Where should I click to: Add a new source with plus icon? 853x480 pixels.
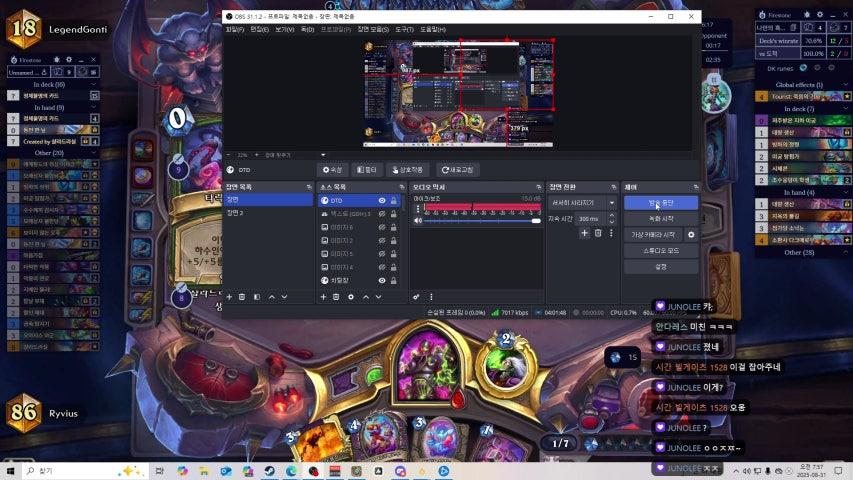coord(323,297)
